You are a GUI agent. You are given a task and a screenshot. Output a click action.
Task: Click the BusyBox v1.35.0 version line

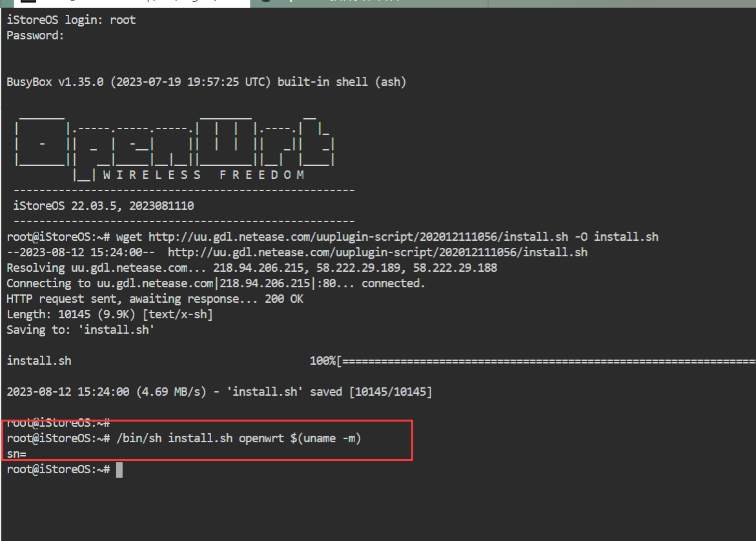click(x=206, y=82)
